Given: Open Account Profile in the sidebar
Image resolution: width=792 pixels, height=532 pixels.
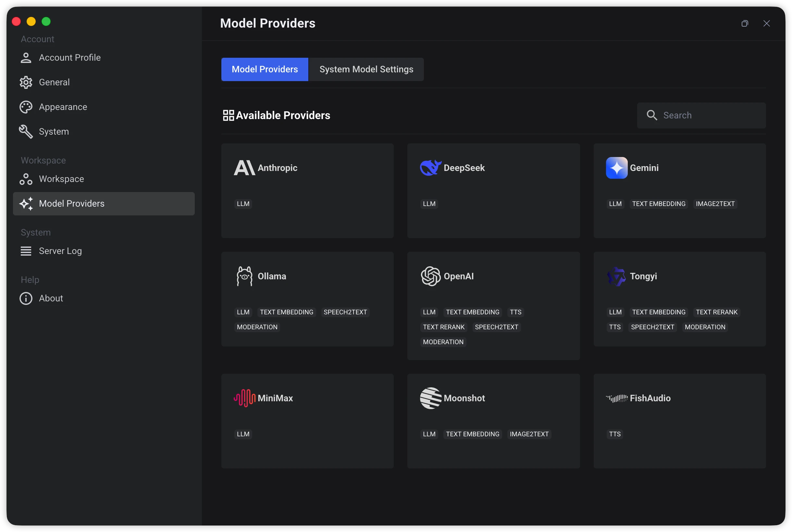Looking at the screenshot, I should coord(104,58).
